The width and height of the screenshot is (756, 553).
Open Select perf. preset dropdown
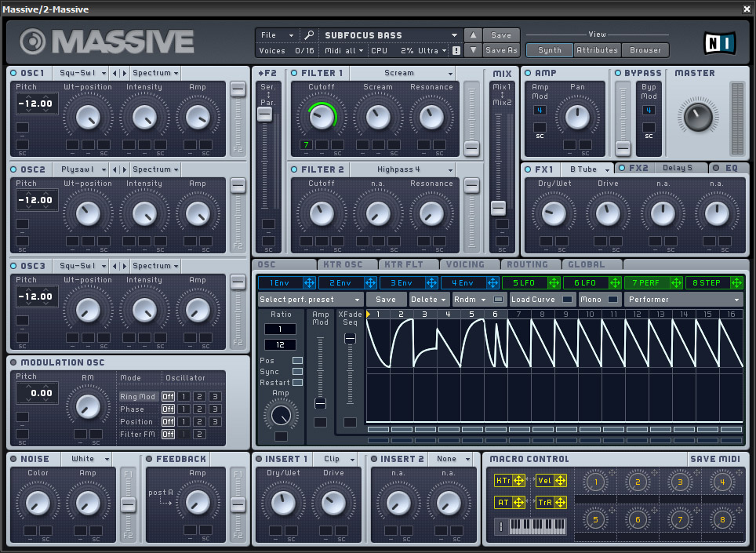click(x=310, y=300)
